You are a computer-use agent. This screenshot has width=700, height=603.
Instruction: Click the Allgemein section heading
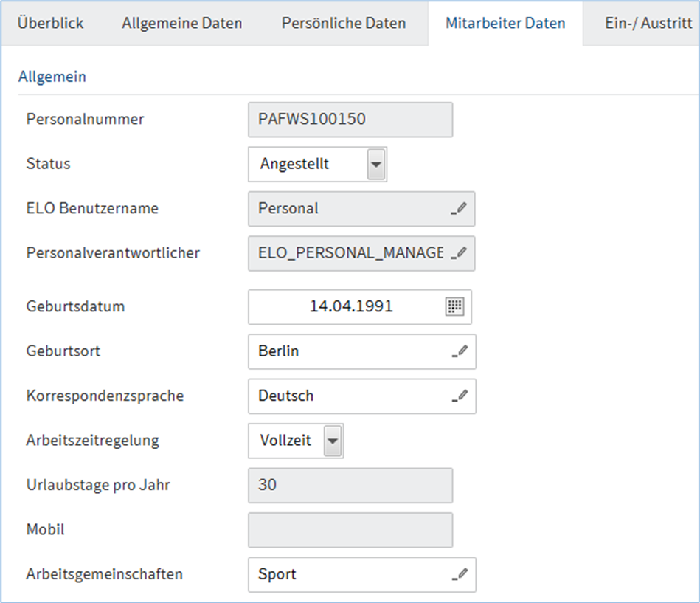(52, 77)
